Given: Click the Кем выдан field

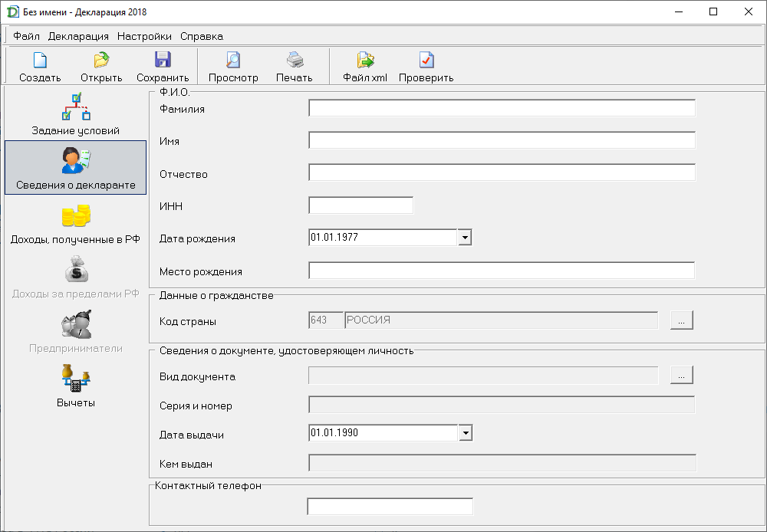Looking at the screenshot, I should coord(502,463).
